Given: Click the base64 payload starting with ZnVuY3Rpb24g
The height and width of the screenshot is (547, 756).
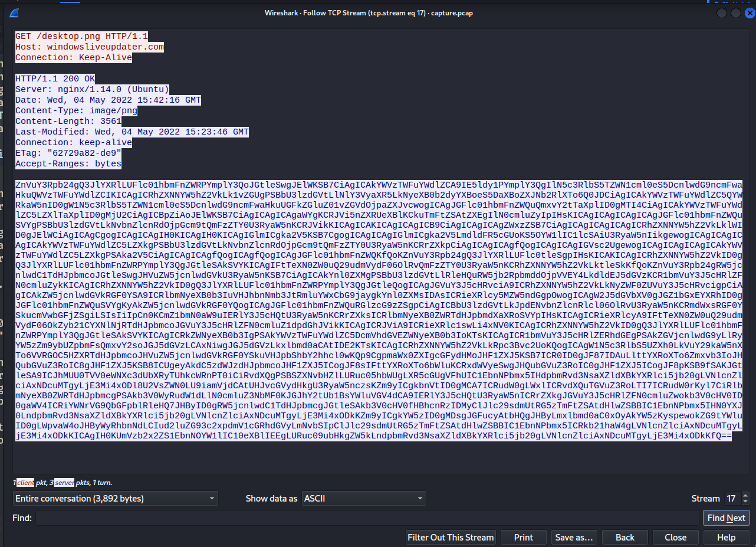Looking at the screenshot, I should tap(379, 311).
